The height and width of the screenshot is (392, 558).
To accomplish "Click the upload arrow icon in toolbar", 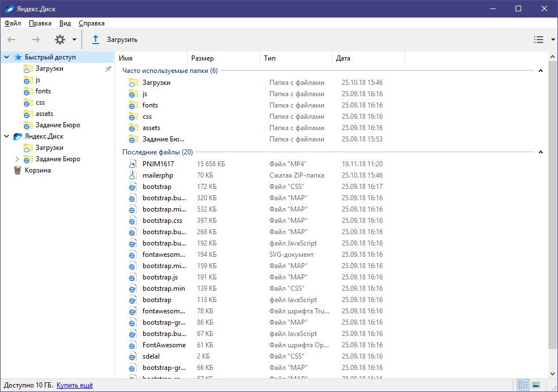I will click(96, 40).
